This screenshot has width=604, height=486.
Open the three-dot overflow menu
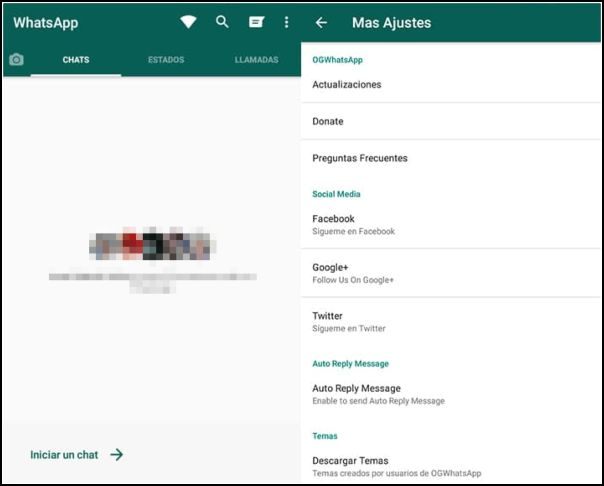(x=286, y=22)
